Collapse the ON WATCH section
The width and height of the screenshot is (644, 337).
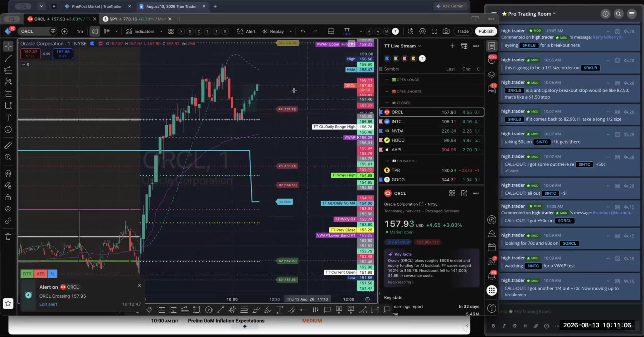(387, 161)
